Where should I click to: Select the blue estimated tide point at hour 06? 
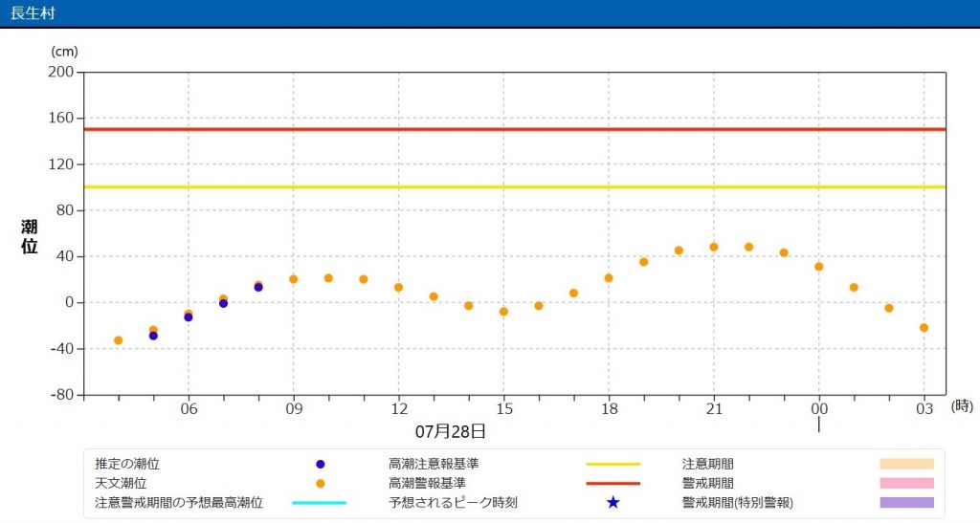(x=189, y=317)
